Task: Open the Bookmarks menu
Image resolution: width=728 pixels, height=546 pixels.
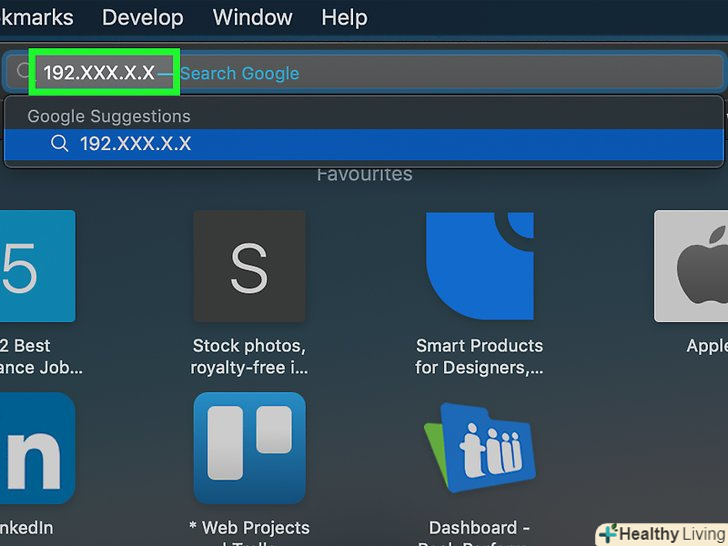Action: 36,18
